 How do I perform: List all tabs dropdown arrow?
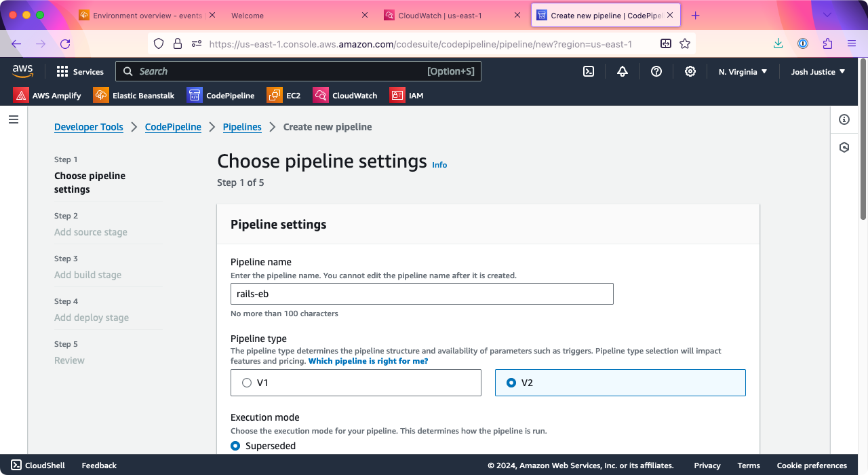[827, 15]
